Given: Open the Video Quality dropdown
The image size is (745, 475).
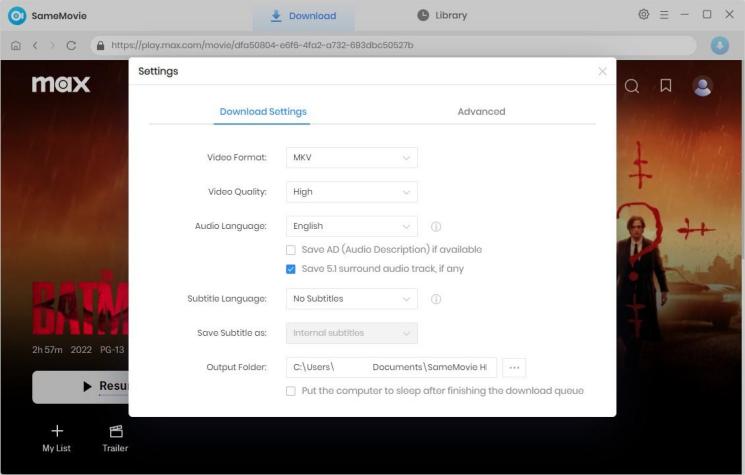Looking at the screenshot, I should coord(352,192).
